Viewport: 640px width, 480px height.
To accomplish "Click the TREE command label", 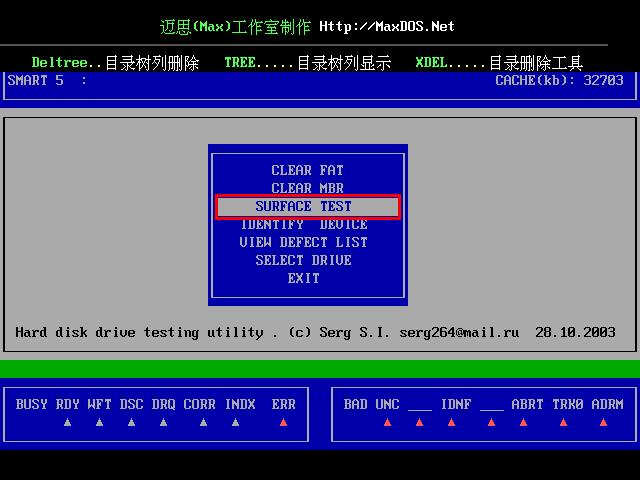I will point(240,62).
